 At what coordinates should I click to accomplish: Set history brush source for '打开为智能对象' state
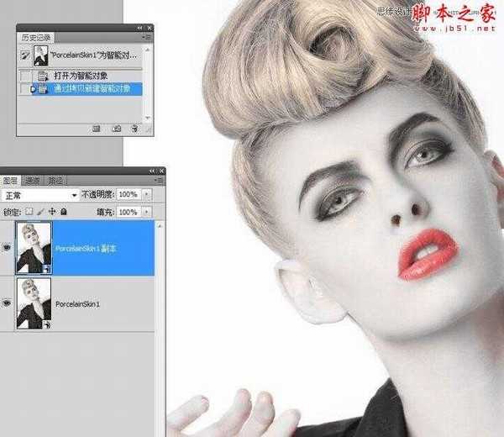25,76
